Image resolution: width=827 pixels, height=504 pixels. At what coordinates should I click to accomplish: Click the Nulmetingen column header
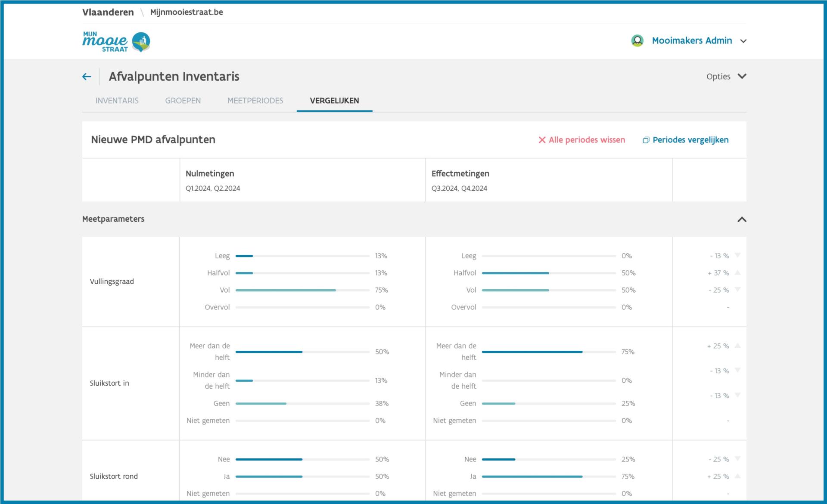tap(210, 173)
